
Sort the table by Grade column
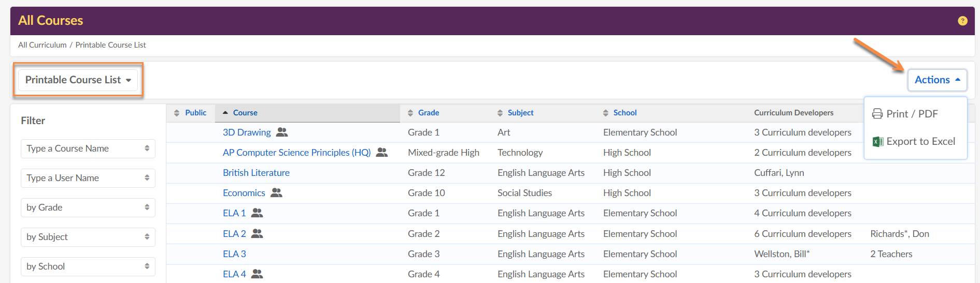(x=423, y=113)
